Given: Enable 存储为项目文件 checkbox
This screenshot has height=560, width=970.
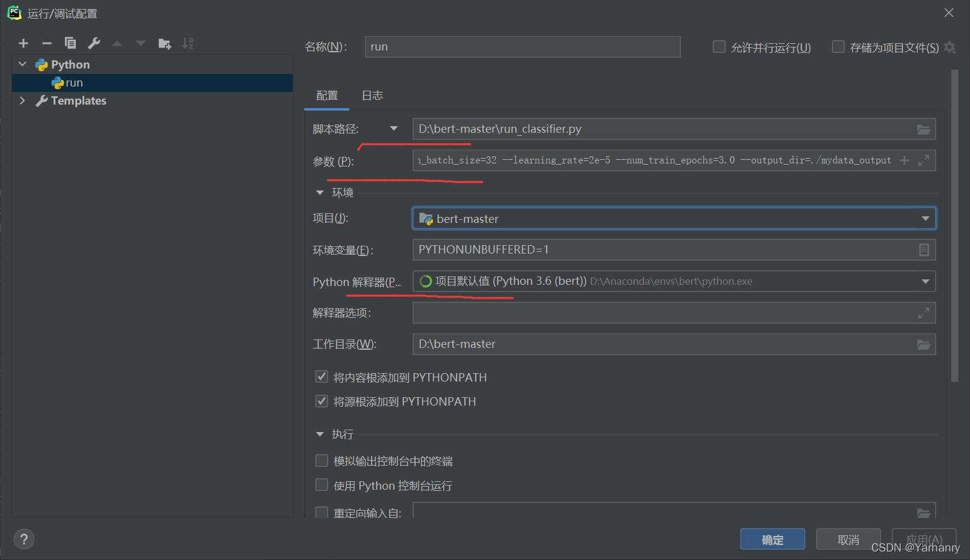Looking at the screenshot, I should coord(838,47).
